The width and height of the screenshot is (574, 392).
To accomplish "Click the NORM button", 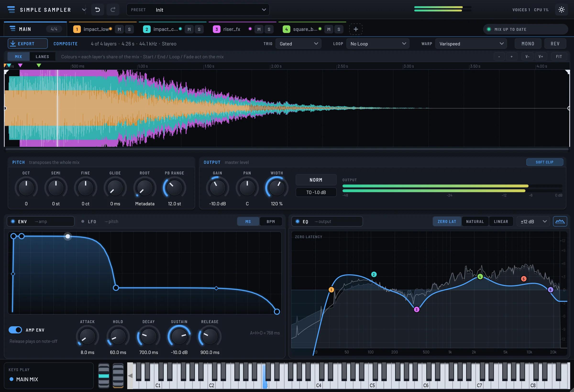I will coord(316,180).
